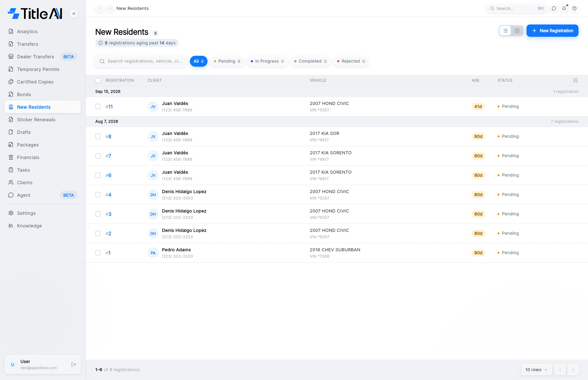Filter by Pending status
588x380 pixels.
[x=227, y=61]
